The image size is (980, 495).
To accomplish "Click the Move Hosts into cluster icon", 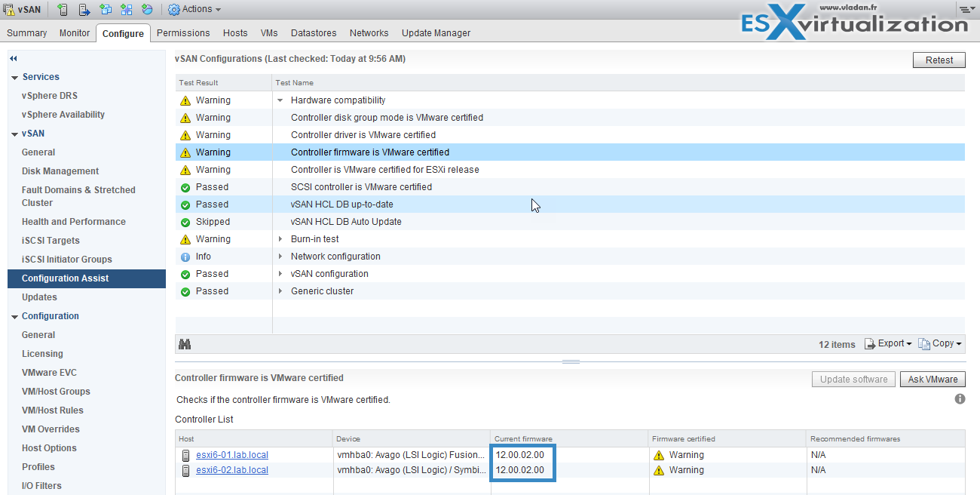I will (84, 10).
